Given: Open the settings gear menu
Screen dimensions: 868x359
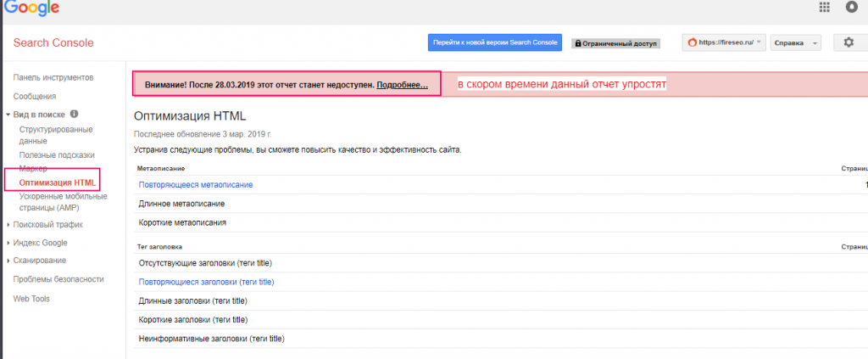Looking at the screenshot, I should tap(849, 42).
